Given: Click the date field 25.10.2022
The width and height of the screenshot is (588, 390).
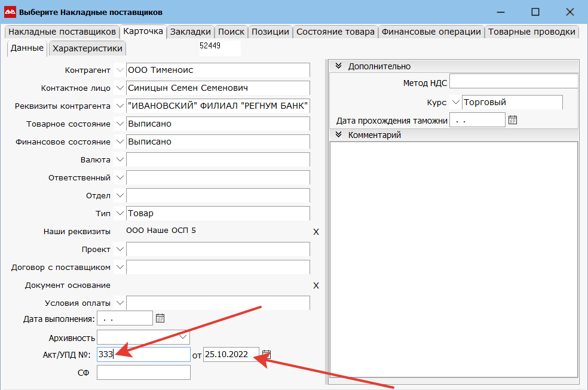Looking at the screenshot, I should coord(231,354).
